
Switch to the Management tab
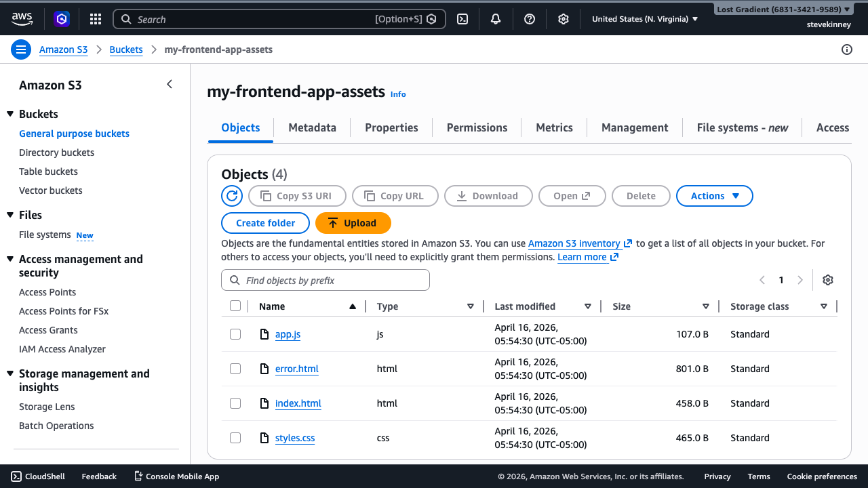(635, 127)
